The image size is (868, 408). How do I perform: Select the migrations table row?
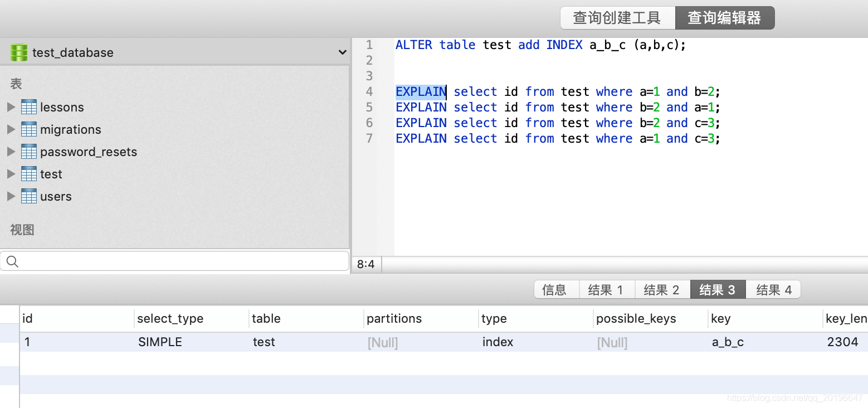coord(175,129)
